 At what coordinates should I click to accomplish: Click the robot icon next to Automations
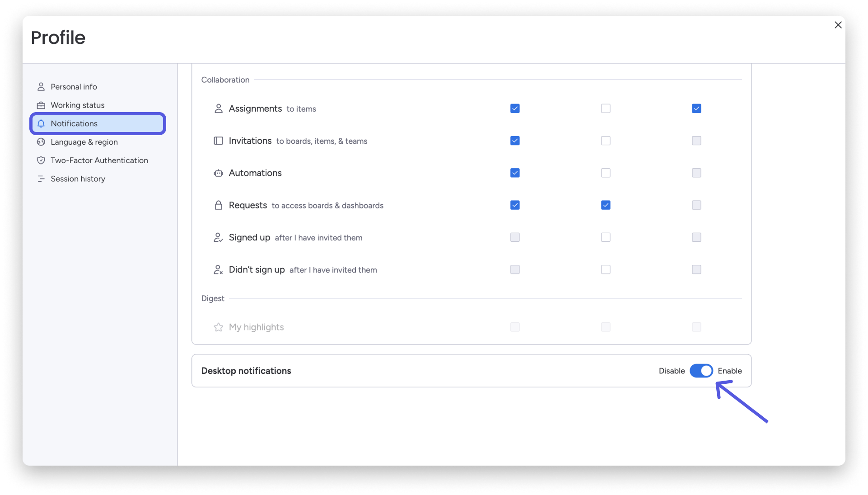219,173
